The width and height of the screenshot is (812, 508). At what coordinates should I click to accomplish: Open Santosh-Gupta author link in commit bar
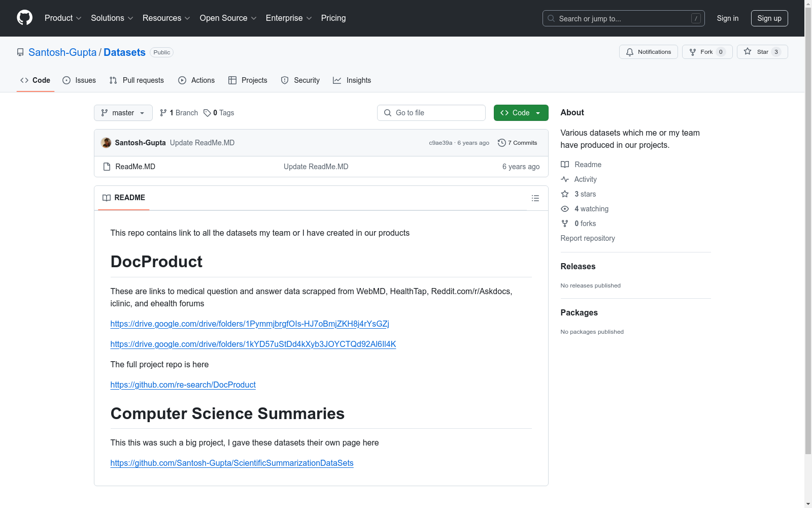point(140,143)
